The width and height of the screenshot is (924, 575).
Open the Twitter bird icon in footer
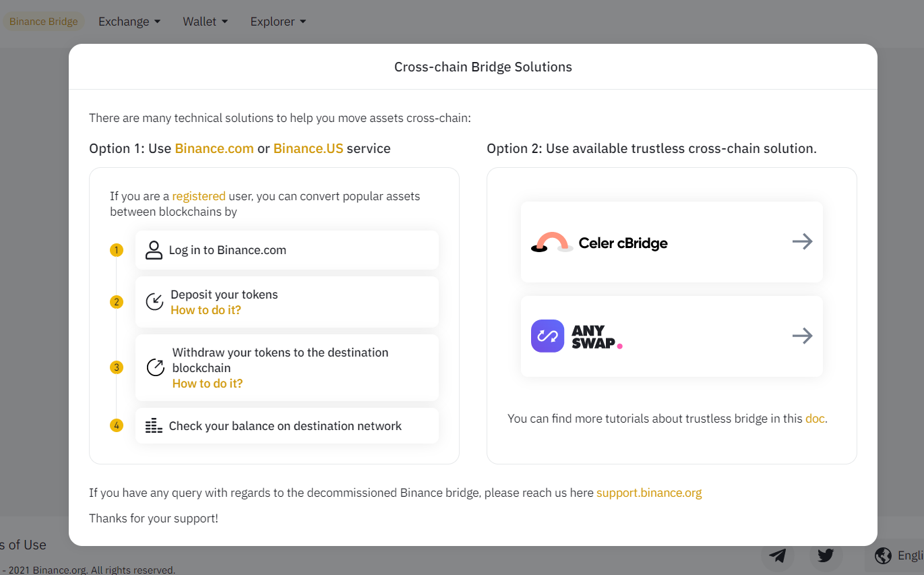click(x=826, y=555)
